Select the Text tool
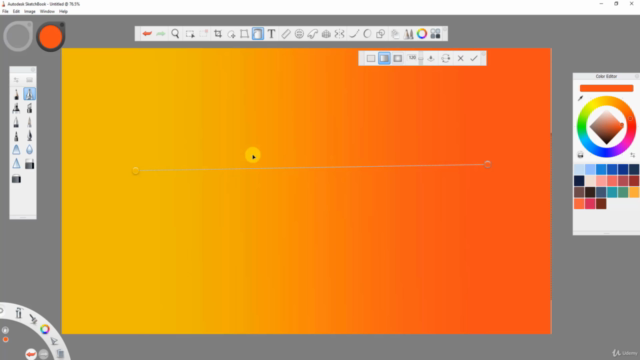This screenshot has height=360, width=640. coord(271,34)
